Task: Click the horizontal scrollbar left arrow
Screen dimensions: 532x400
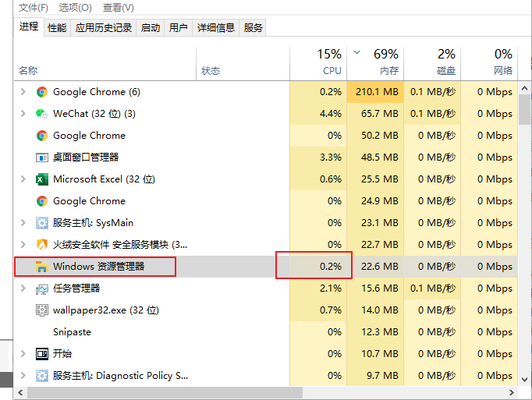Action: point(20,393)
